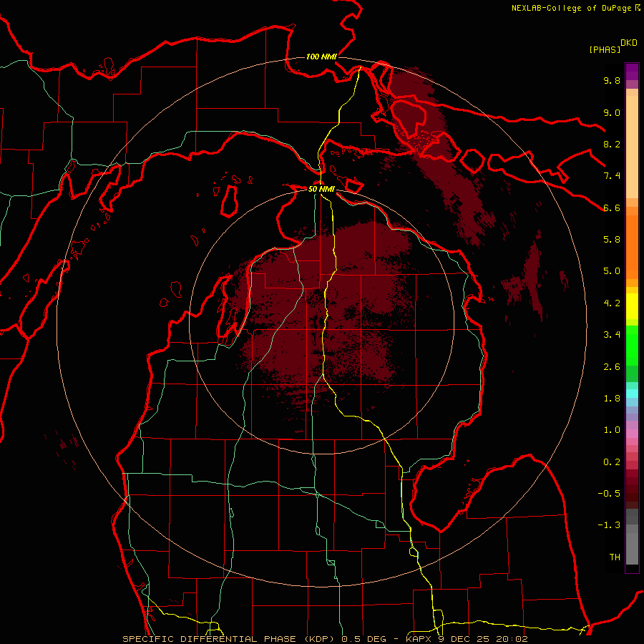Click the 3.4 color scale value
The width and height of the screenshot is (644, 644).
[x=612, y=335]
